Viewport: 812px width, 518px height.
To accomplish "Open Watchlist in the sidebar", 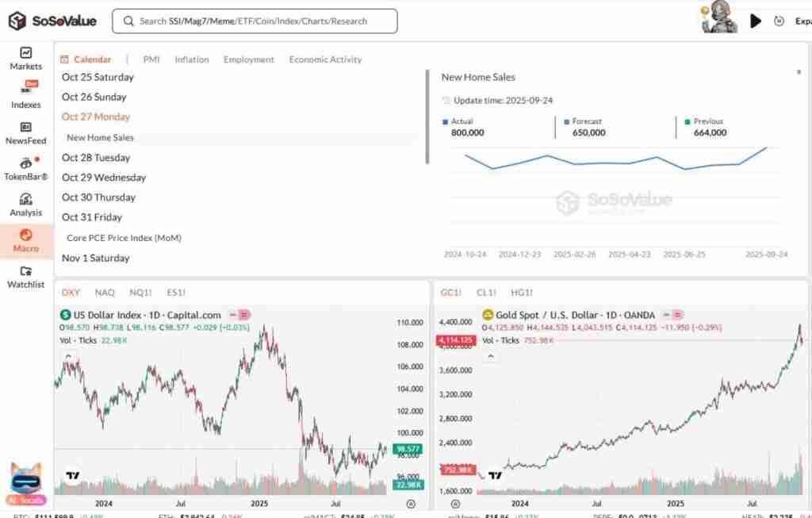I will pyautogui.click(x=25, y=276).
